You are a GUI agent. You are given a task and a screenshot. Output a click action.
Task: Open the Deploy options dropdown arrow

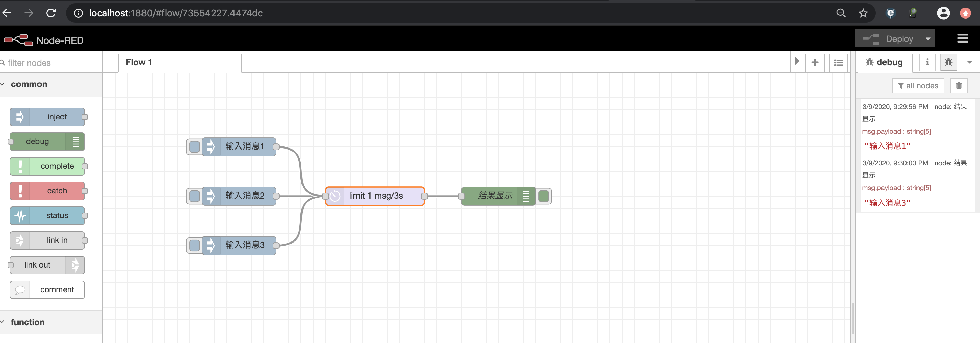928,39
